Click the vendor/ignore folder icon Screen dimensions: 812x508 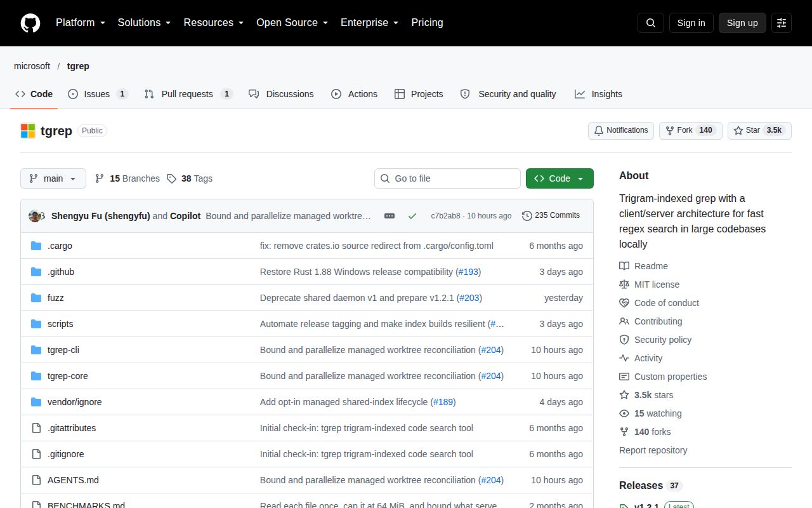pyautogui.click(x=36, y=402)
